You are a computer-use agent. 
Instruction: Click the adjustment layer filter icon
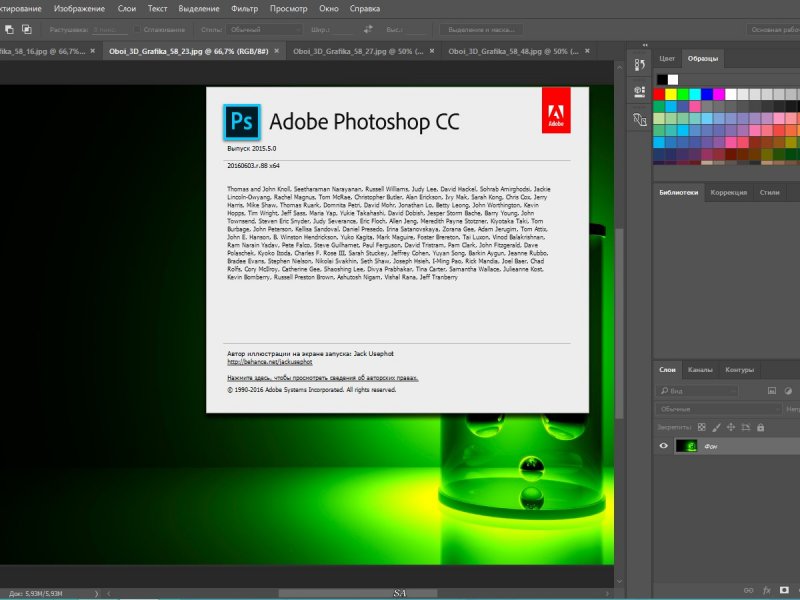(788, 391)
